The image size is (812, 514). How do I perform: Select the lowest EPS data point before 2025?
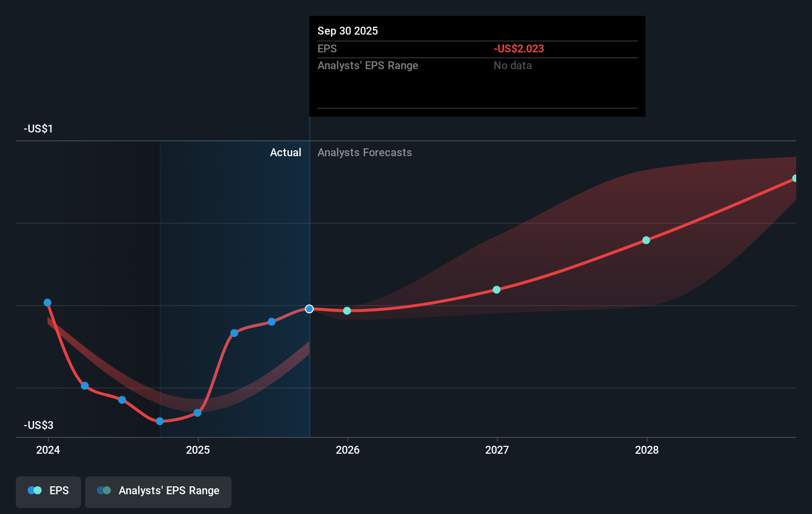click(160, 421)
